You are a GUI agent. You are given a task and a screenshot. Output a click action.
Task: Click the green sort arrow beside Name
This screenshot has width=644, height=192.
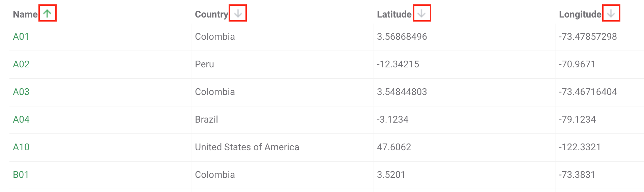coord(47,13)
